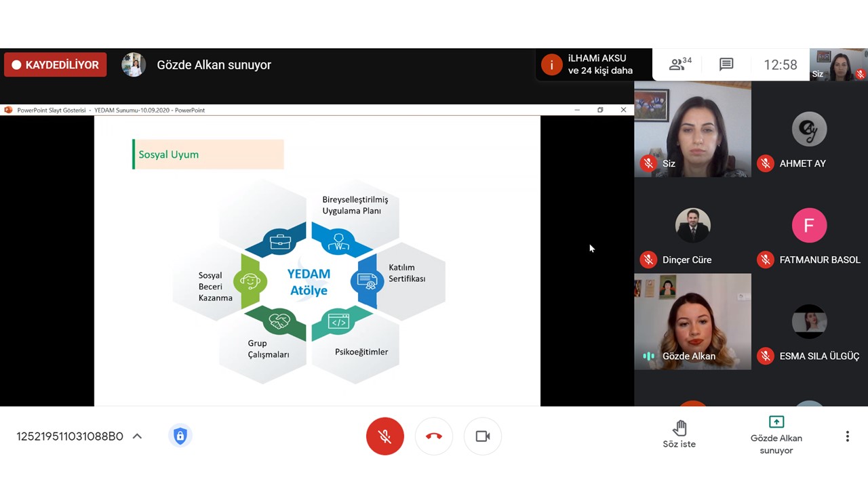
Task: Open the participants list icon
Action: (679, 64)
